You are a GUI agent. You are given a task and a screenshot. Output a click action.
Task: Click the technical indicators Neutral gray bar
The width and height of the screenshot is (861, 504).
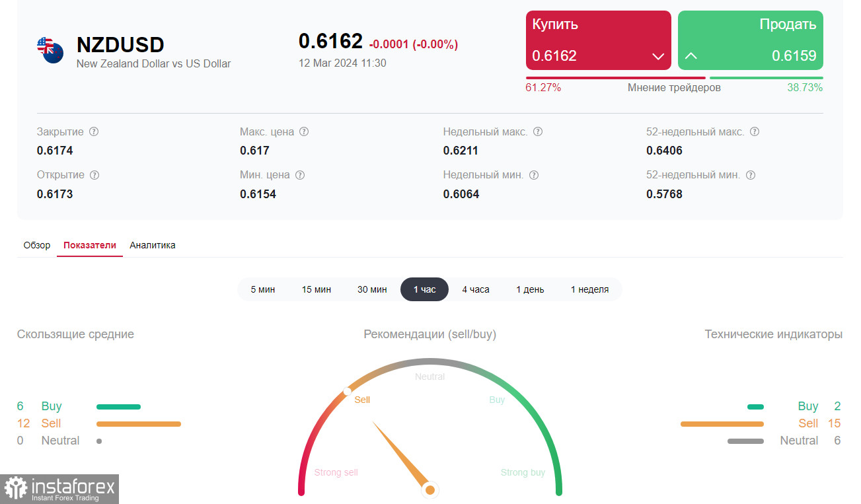coord(745,441)
